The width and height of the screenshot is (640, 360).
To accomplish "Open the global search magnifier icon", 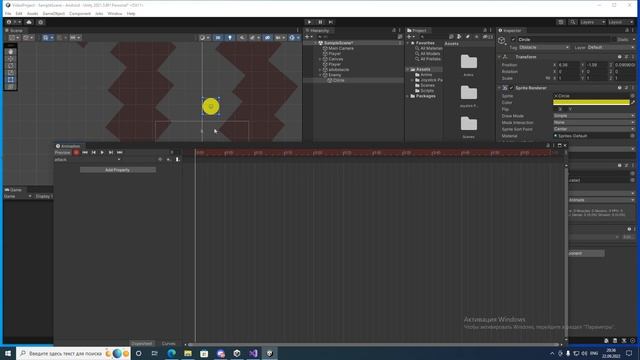I will point(573,22).
